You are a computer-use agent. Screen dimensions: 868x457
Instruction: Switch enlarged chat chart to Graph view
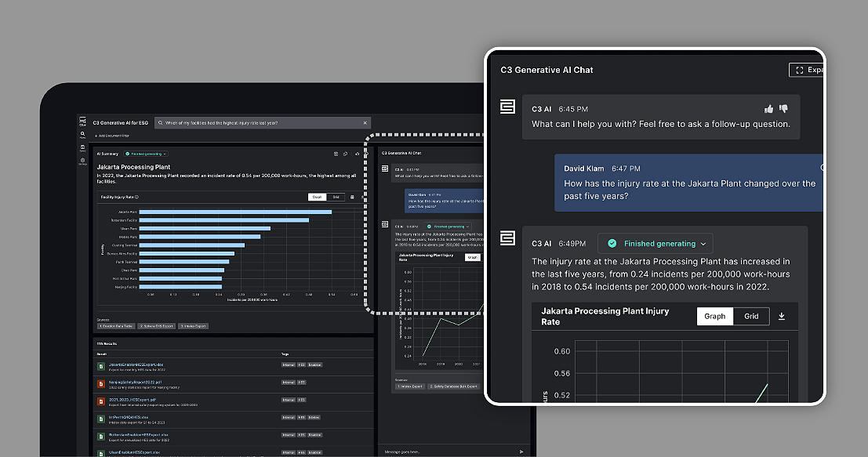714,317
